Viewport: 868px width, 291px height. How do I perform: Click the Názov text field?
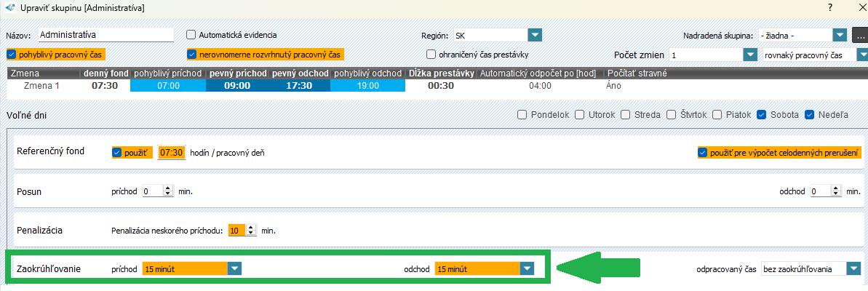click(105, 35)
